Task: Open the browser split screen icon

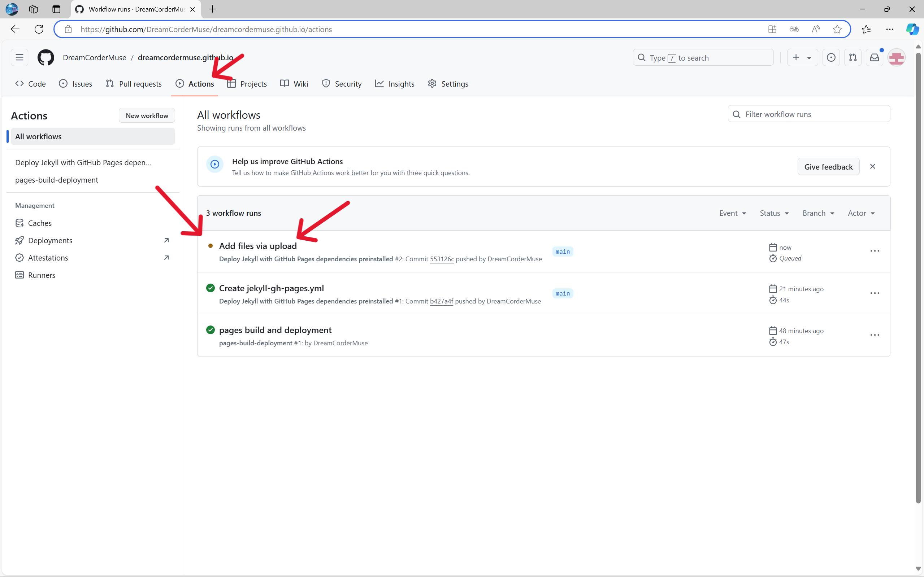Action: [772, 29]
